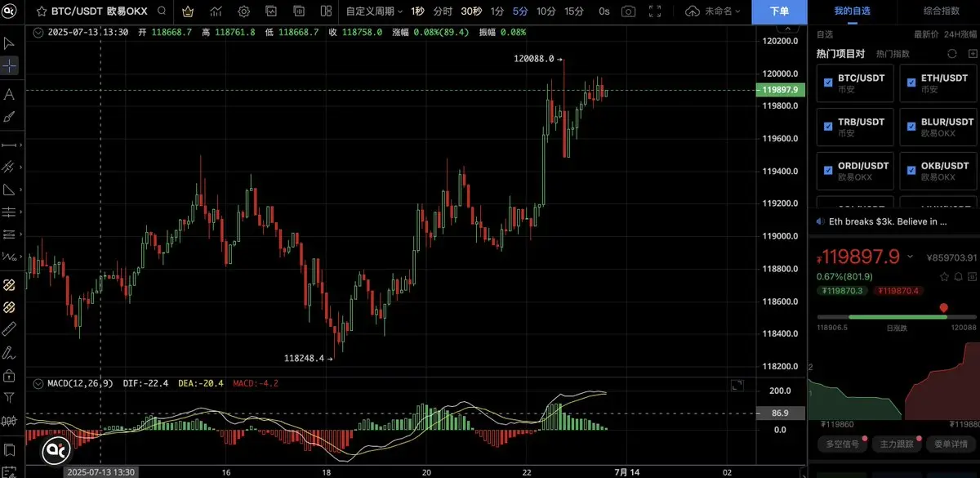Select the 热门指数 tab
This screenshot has height=478, width=980.
point(893,53)
